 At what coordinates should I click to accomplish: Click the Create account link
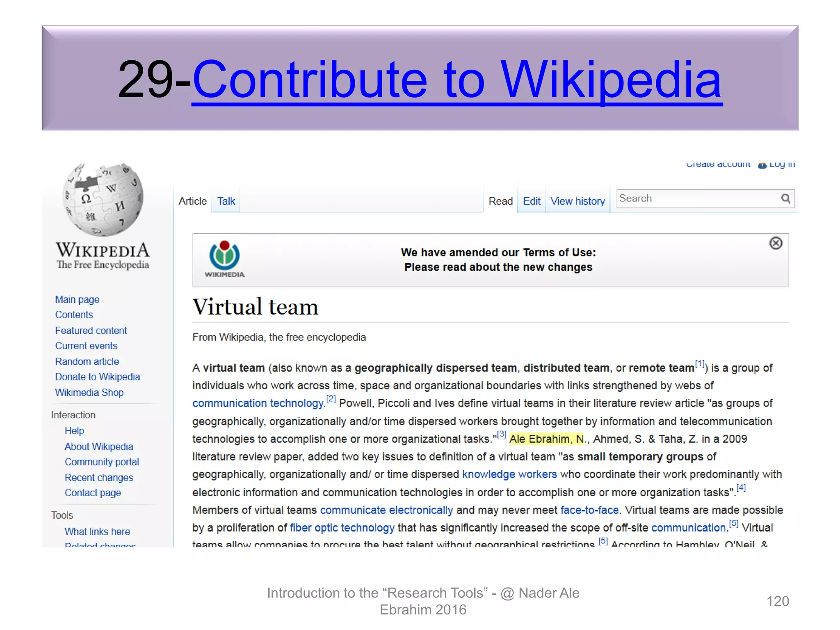pyautogui.click(x=718, y=164)
